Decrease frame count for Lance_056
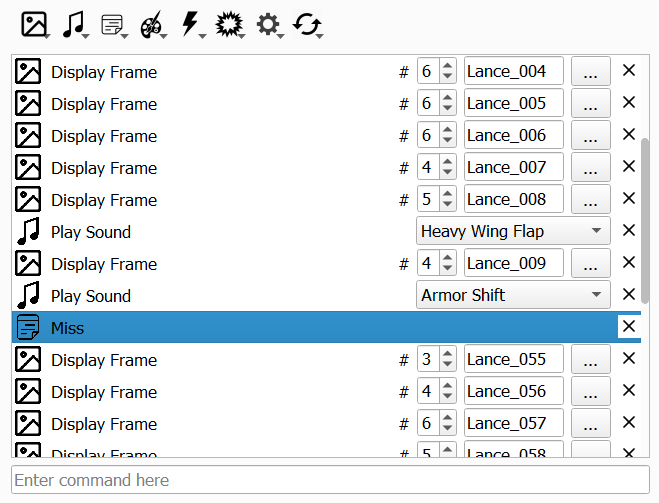 click(447, 398)
